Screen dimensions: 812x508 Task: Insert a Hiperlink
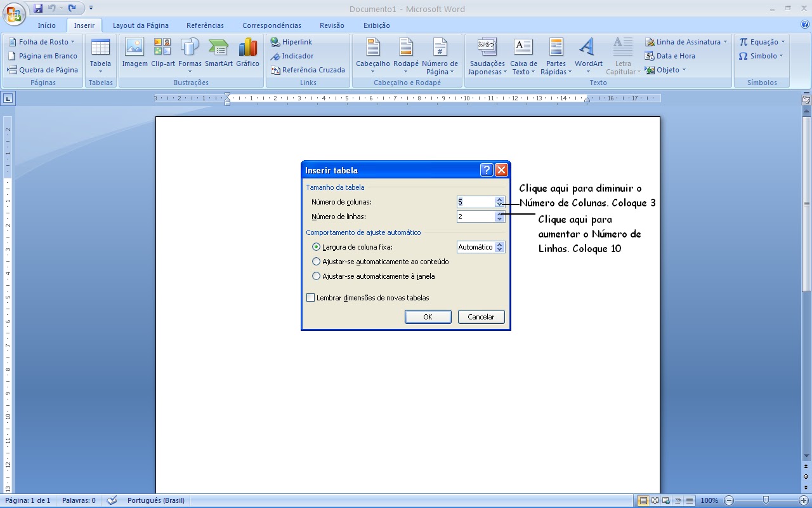coord(291,42)
